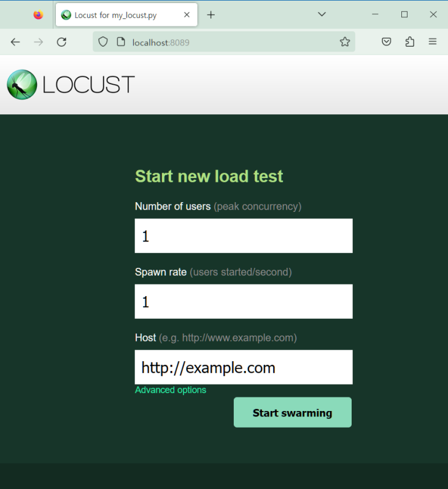Click the site information page icon

[x=121, y=42]
